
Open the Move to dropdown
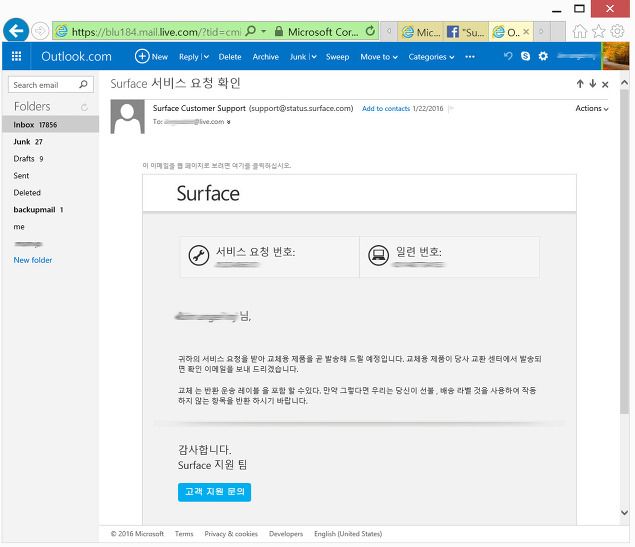pyautogui.click(x=379, y=57)
